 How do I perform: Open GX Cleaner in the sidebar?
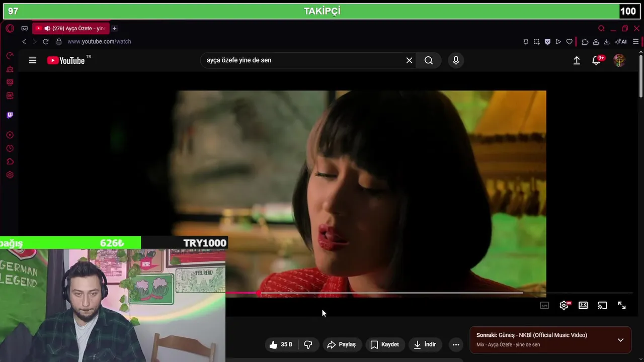pos(10,69)
